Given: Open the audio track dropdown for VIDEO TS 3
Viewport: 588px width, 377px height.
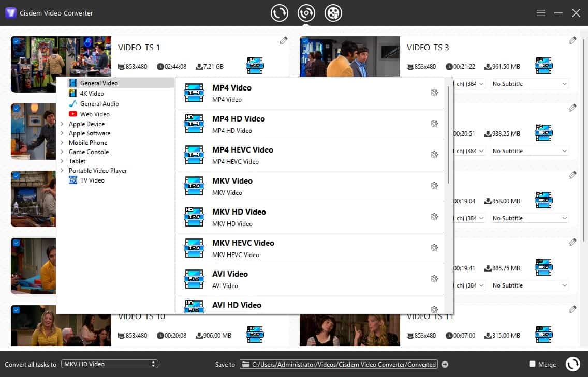Looking at the screenshot, I should (469, 84).
